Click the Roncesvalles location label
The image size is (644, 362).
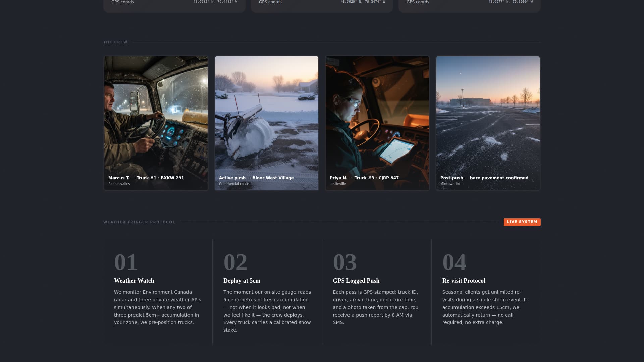coord(119,184)
